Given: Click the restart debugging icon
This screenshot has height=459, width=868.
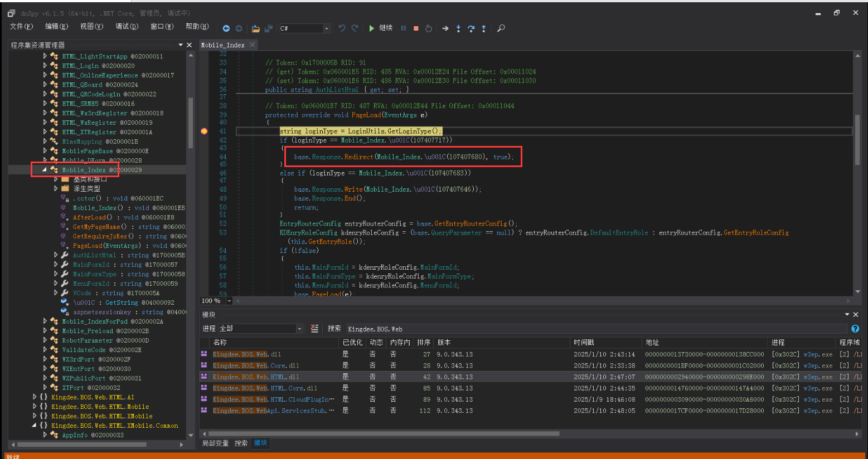Looking at the screenshot, I should (428, 28).
